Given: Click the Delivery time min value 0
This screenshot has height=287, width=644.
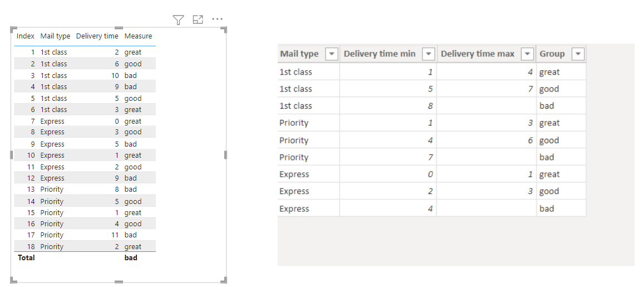Looking at the screenshot, I should pyautogui.click(x=430, y=174).
